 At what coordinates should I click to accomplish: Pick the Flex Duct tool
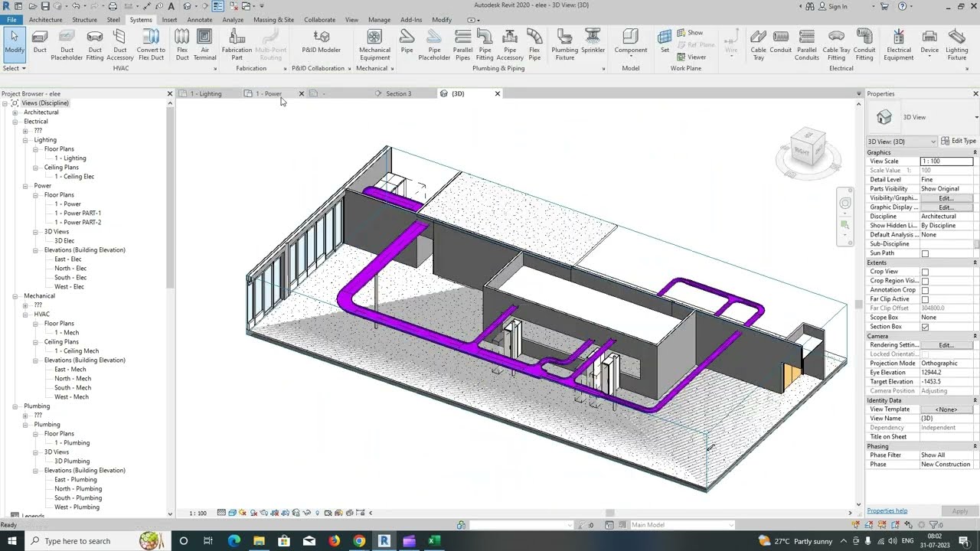tap(182, 45)
